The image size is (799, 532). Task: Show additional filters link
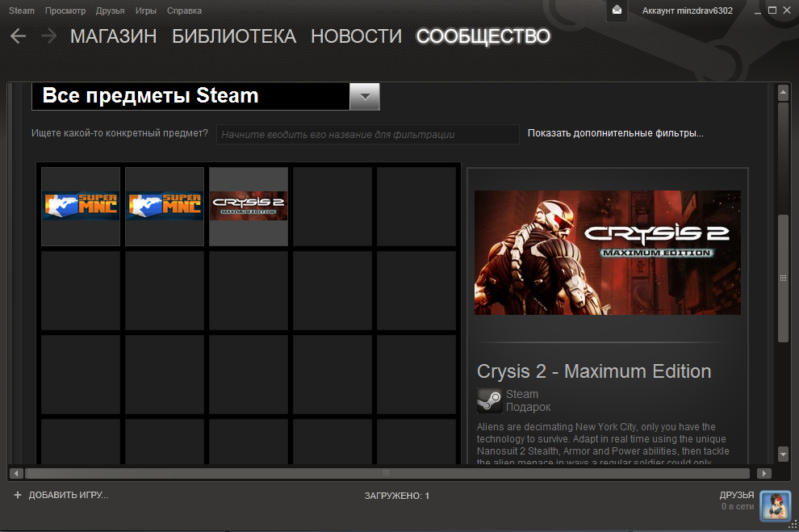click(615, 133)
